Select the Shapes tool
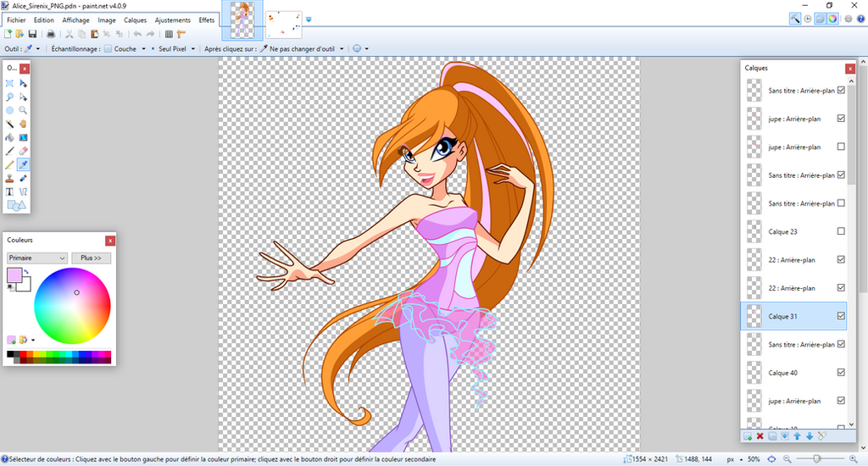 (16, 205)
